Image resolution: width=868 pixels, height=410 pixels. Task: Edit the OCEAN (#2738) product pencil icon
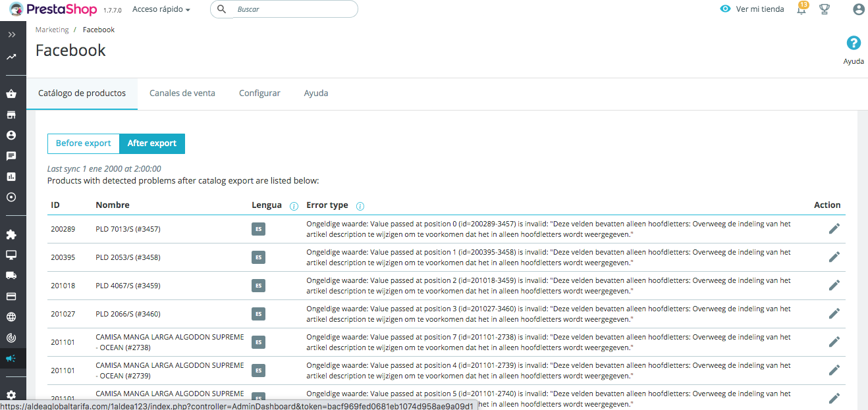(x=834, y=342)
